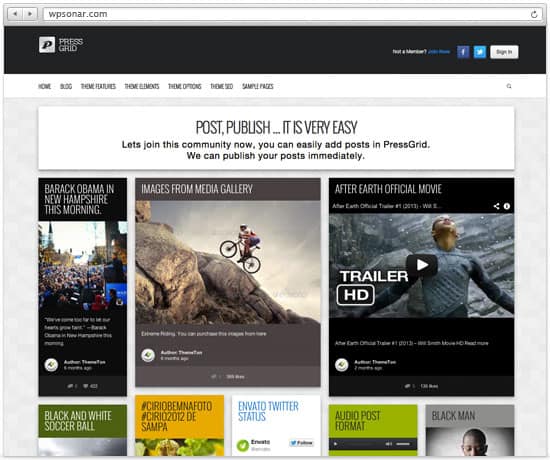
Task: Open the #CirioBemNaFoto post title
Action: point(176,416)
